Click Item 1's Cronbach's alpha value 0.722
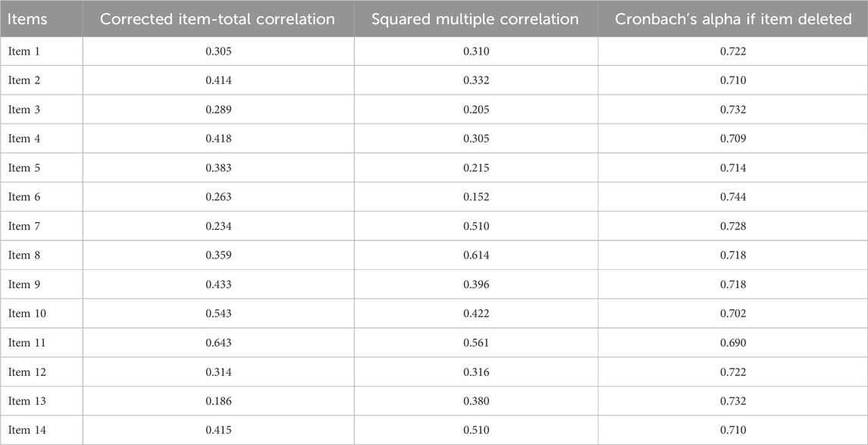The width and height of the screenshot is (868, 445). [x=733, y=52]
